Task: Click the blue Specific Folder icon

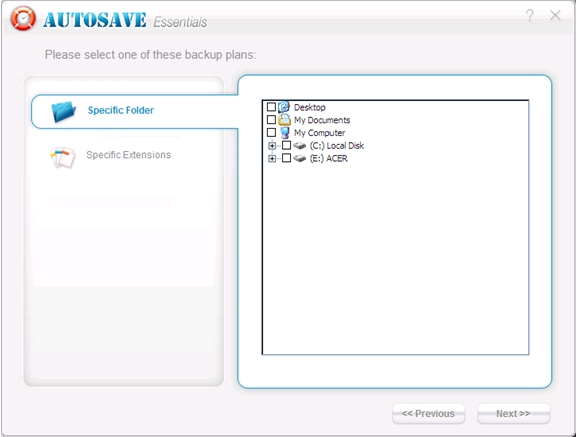Action: coord(64,111)
